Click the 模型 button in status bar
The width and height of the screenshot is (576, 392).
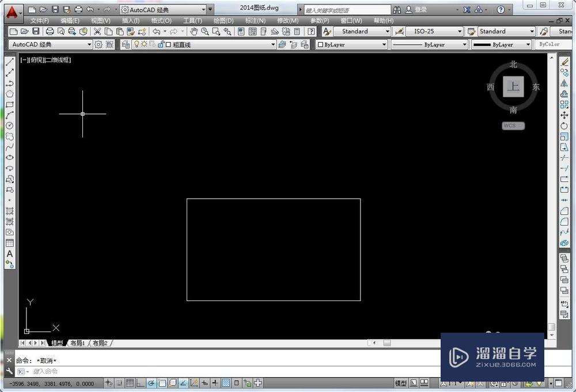coord(401,383)
